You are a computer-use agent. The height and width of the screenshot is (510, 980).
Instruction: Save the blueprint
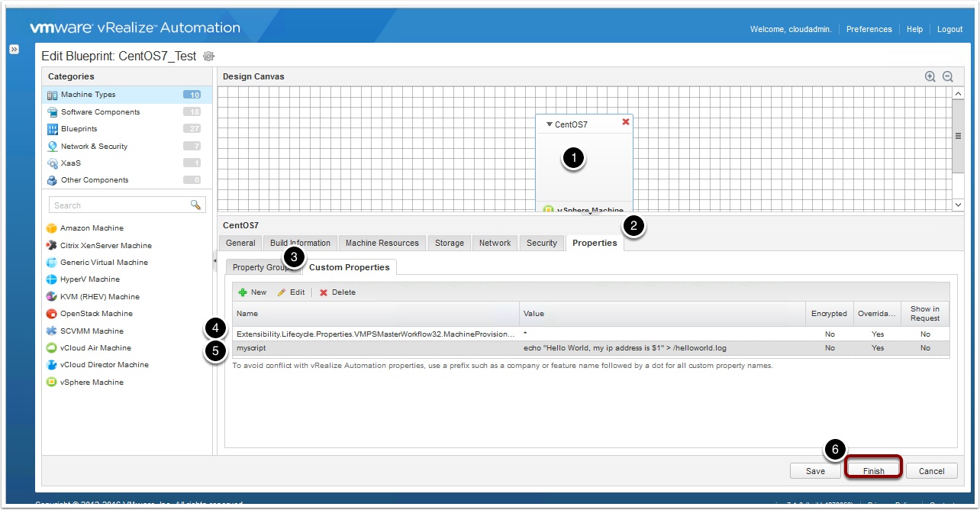coord(815,471)
